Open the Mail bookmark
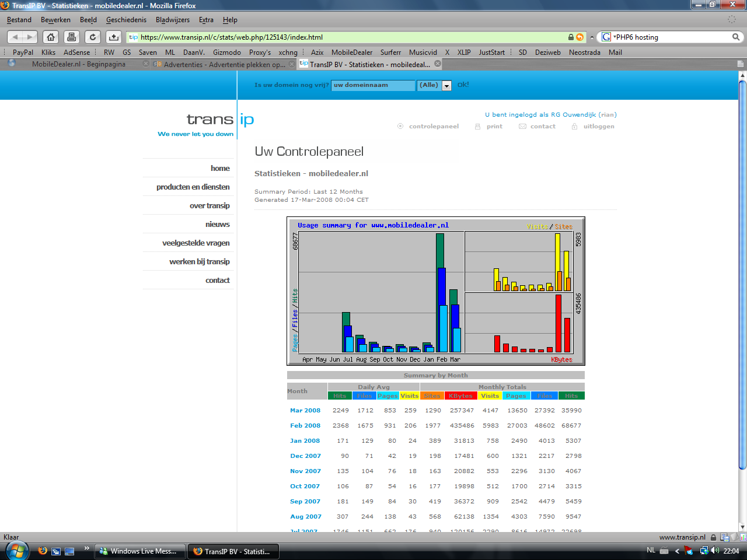 615,52
